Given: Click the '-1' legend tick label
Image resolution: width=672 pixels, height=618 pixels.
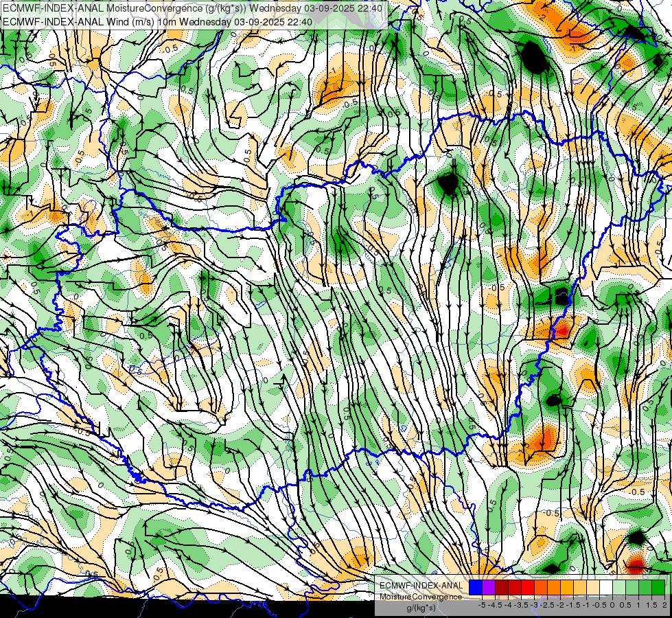Looking at the screenshot, I should coord(586,605).
